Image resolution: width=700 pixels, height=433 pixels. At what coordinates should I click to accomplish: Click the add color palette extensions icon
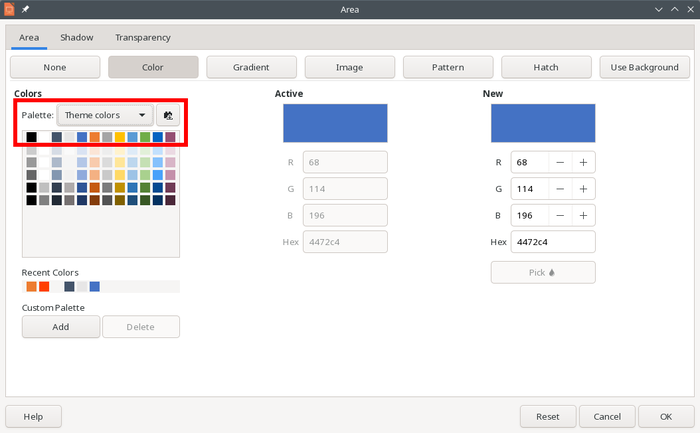(168, 115)
